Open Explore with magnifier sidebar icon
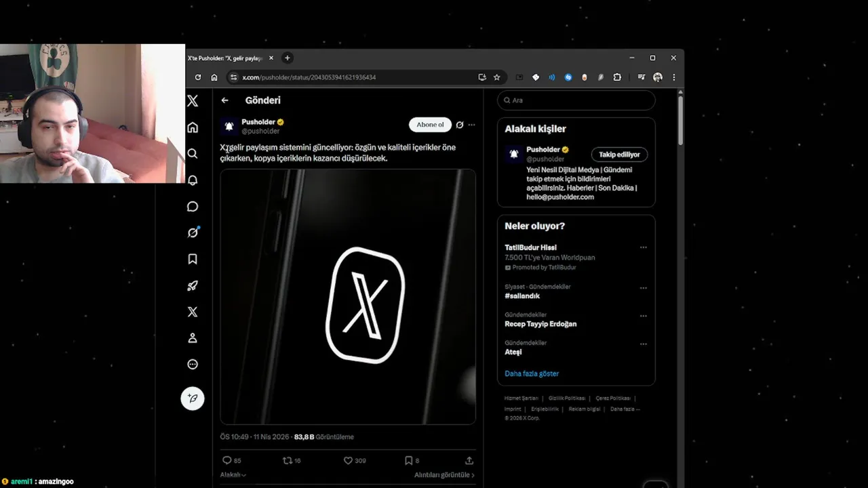 coord(193,154)
